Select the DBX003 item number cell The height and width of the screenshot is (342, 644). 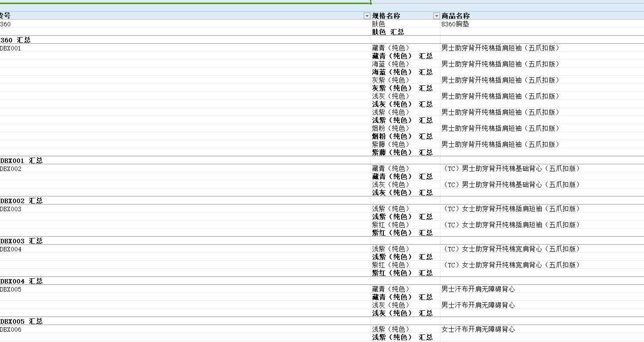click(10, 209)
